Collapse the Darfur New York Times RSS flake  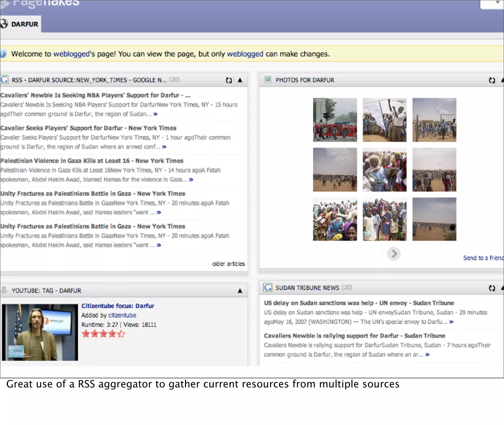tap(240, 80)
